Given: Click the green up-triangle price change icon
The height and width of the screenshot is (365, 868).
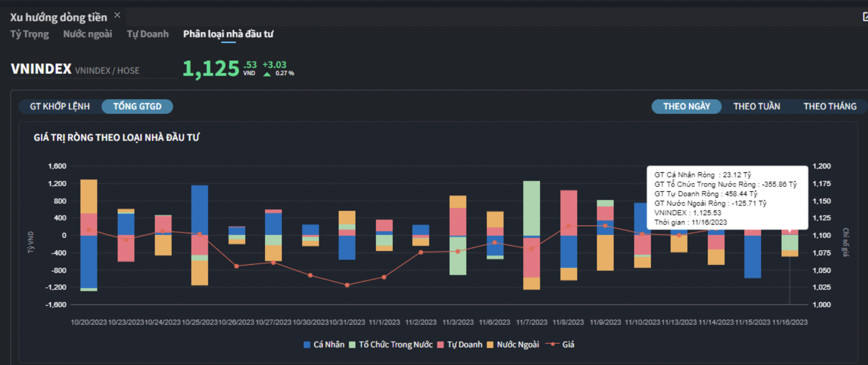Looking at the screenshot, I should pos(267,73).
